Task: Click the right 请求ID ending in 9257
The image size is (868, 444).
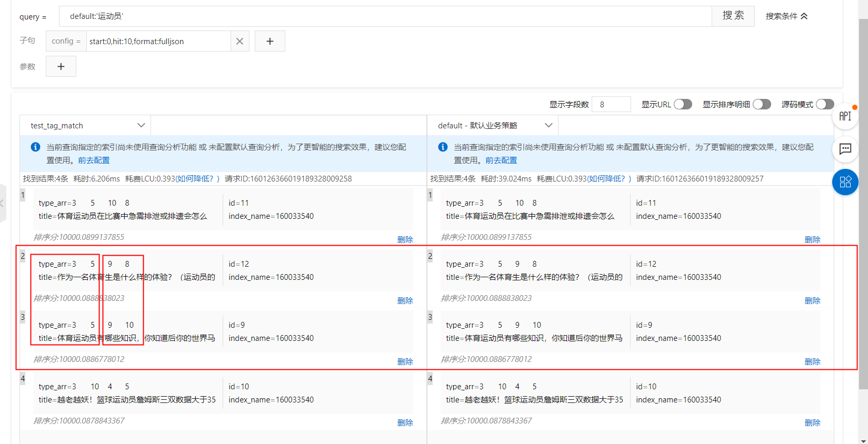Action: tap(700, 178)
